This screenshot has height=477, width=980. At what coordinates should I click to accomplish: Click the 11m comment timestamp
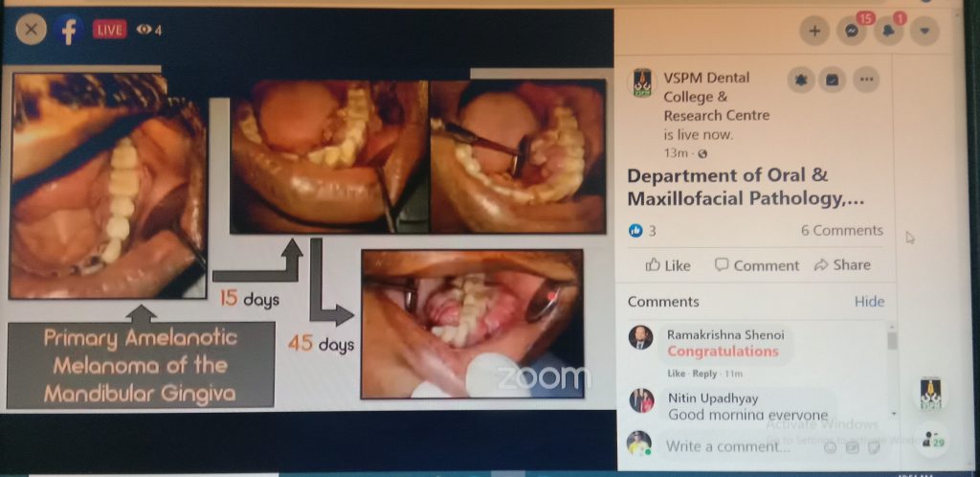(733, 374)
